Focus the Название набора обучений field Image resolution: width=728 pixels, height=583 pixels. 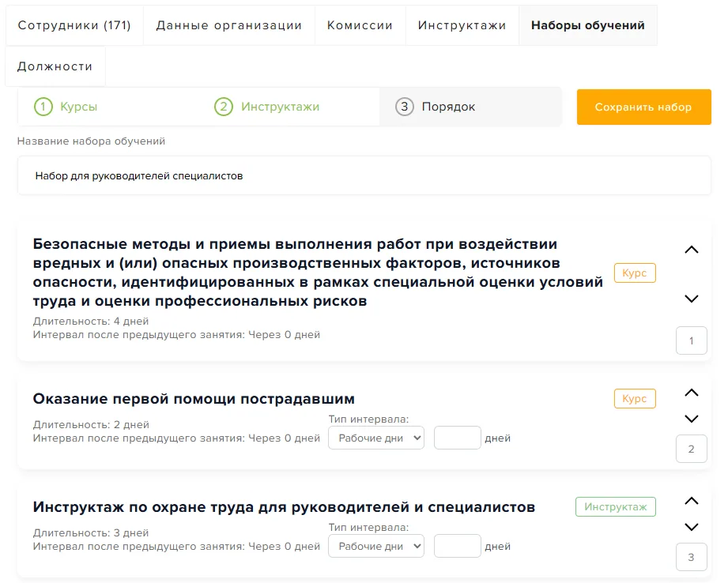[364, 175]
